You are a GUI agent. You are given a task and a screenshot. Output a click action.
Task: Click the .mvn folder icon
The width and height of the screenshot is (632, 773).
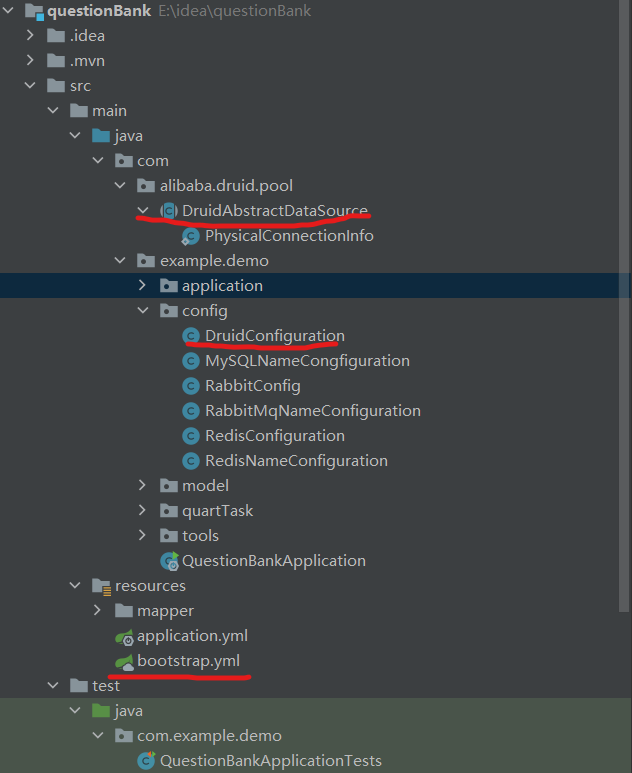pos(56,61)
